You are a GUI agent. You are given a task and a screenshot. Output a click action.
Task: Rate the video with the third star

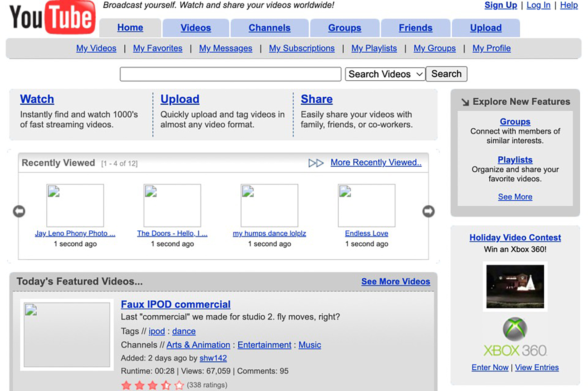tap(153, 385)
